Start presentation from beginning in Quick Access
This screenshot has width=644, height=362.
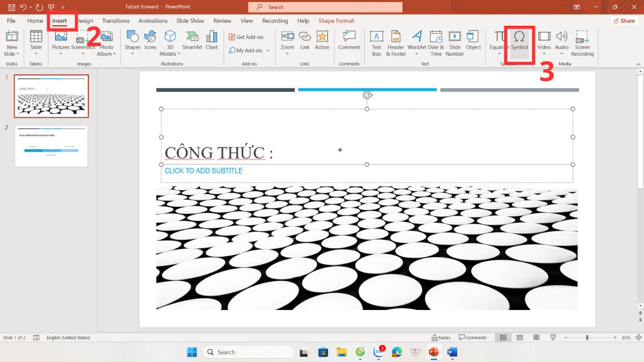coord(51,7)
